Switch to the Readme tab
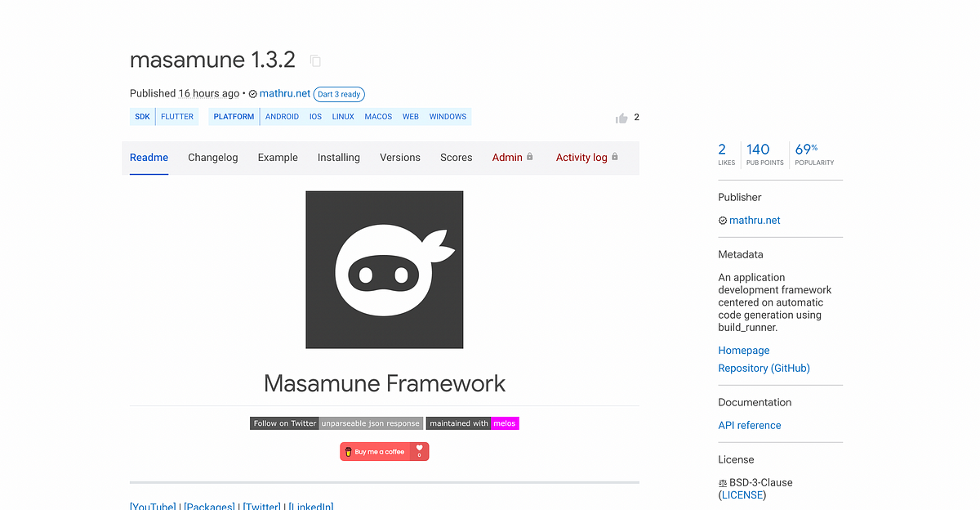Viewport: 980px width, 510px height. pyautogui.click(x=149, y=158)
